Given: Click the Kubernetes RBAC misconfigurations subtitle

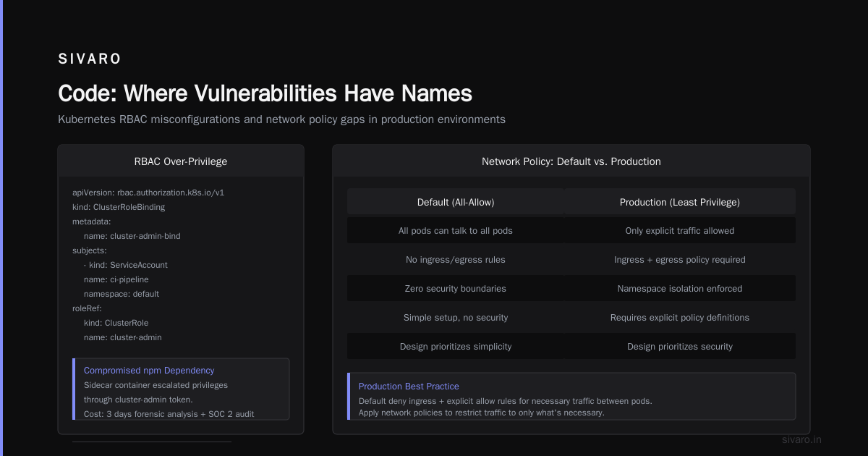Looking at the screenshot, I should 281,119.
